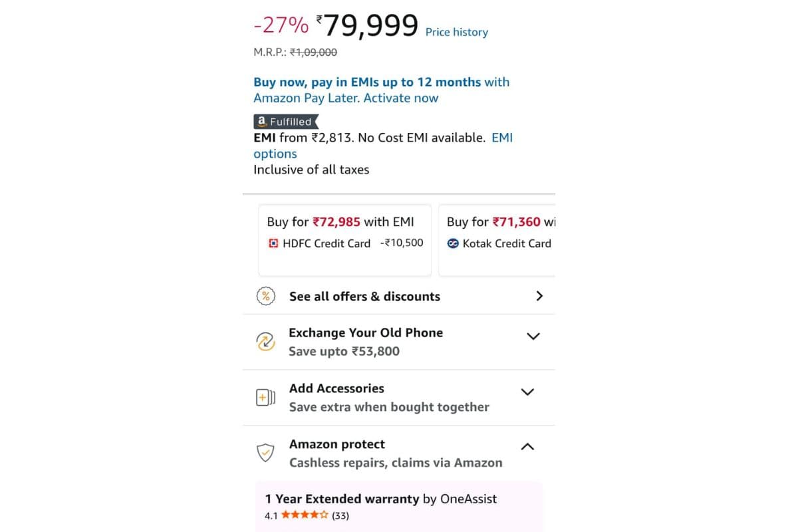Click the HDFC Bank logo icon
This screenshot has width=798, height=532.
pyautogui.click(x=272, y=243)
